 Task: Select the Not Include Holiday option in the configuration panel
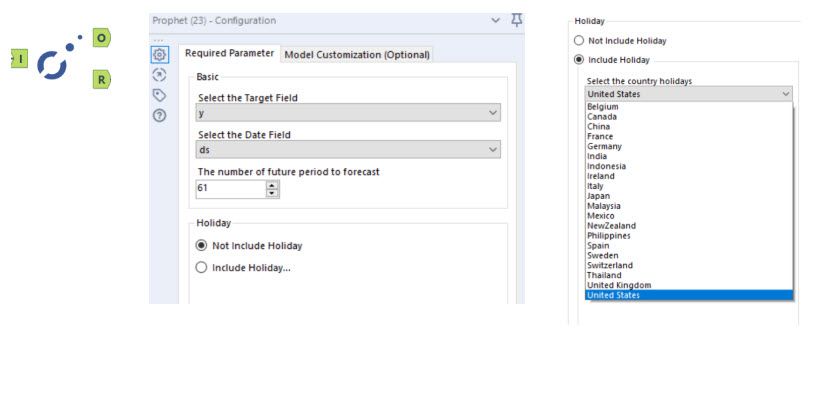[202, 245]
